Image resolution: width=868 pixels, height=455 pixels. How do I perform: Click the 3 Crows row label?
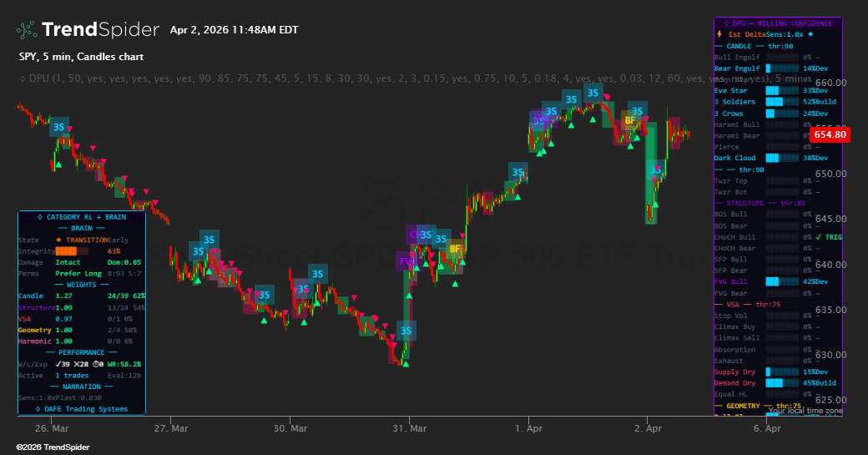click(x=729, y=114)
